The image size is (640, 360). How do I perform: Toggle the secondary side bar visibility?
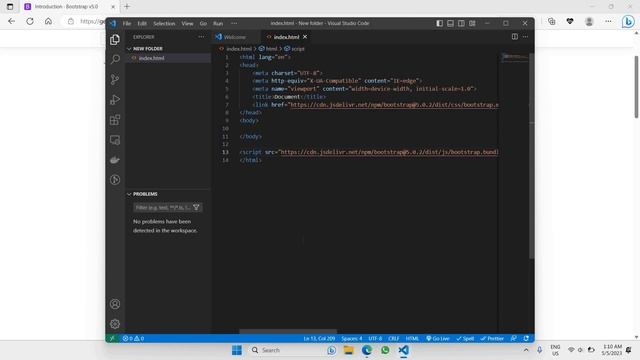pyautogui.click(x=461, y=23)
